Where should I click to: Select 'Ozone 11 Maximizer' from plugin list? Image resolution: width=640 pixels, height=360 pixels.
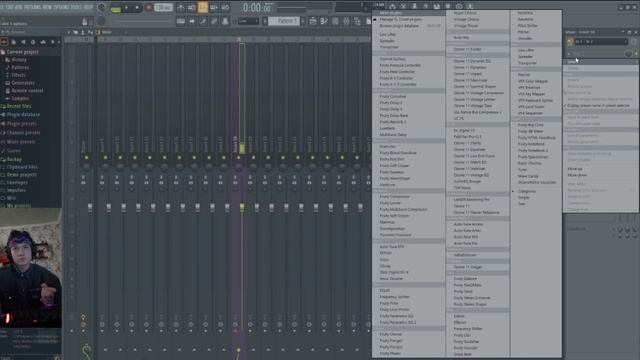(470, 80)
